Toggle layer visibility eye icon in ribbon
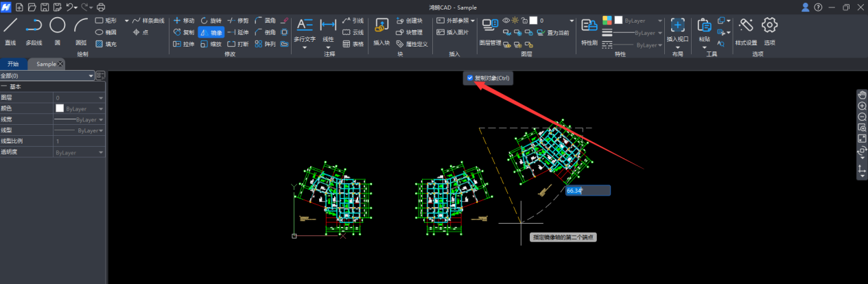 coord(506,21)
